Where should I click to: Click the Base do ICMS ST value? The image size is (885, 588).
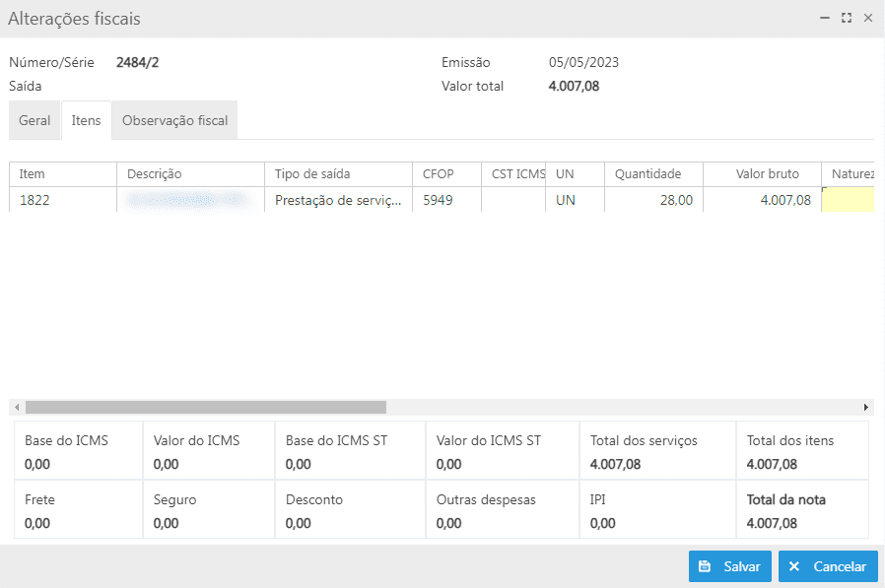[298, 464]
